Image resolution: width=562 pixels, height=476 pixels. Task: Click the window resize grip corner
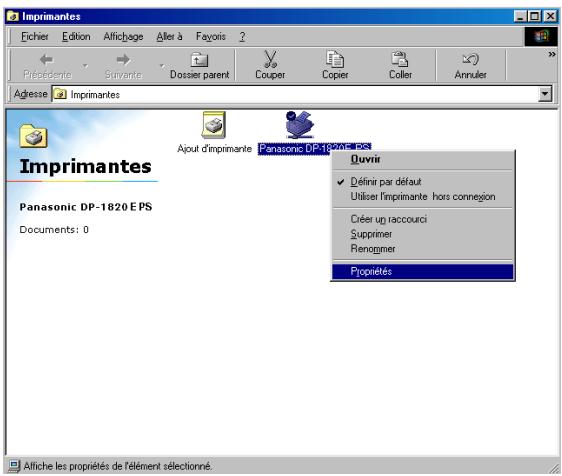coord(555,468)
